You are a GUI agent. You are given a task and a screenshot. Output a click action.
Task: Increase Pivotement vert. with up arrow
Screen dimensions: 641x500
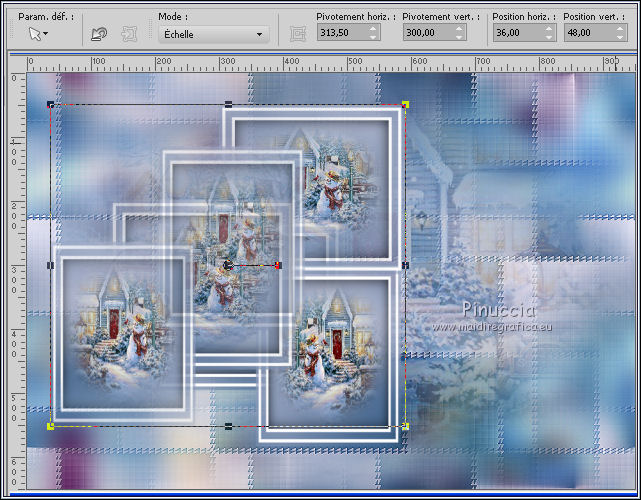(x=459, y=29)
